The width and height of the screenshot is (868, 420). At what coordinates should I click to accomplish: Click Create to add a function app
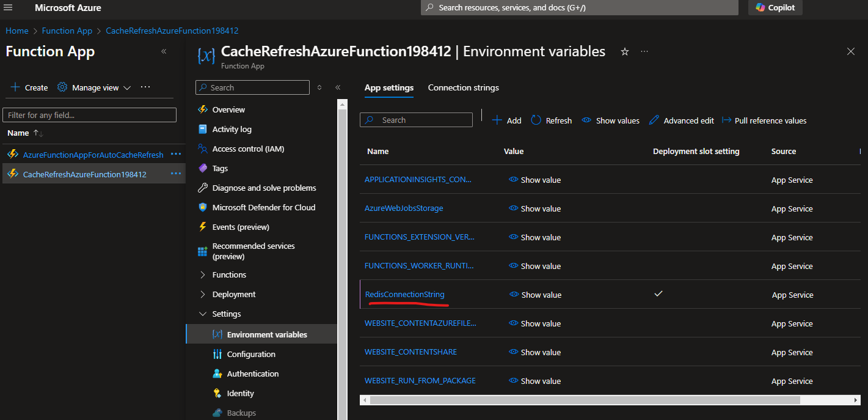pos(29,87)
